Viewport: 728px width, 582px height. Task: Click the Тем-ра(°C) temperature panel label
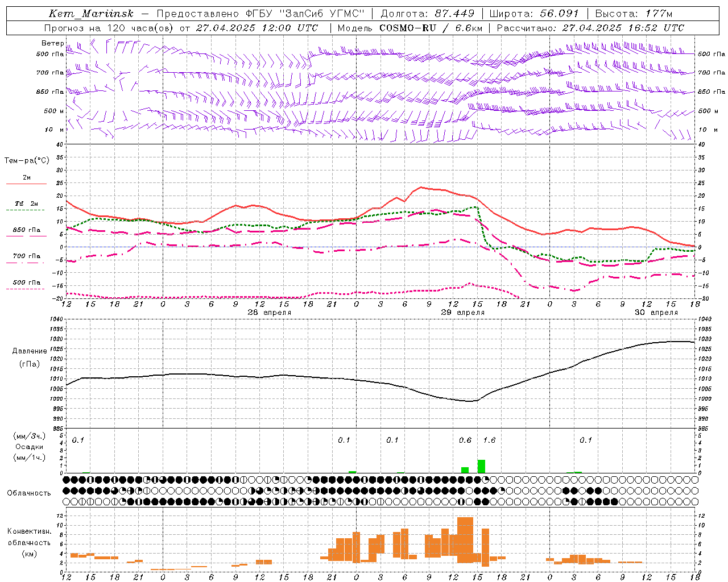(x=27, y=161)
